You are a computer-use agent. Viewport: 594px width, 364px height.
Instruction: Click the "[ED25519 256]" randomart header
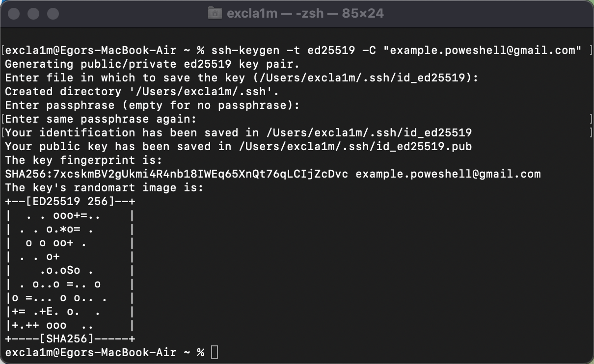(x=70, y=201)
